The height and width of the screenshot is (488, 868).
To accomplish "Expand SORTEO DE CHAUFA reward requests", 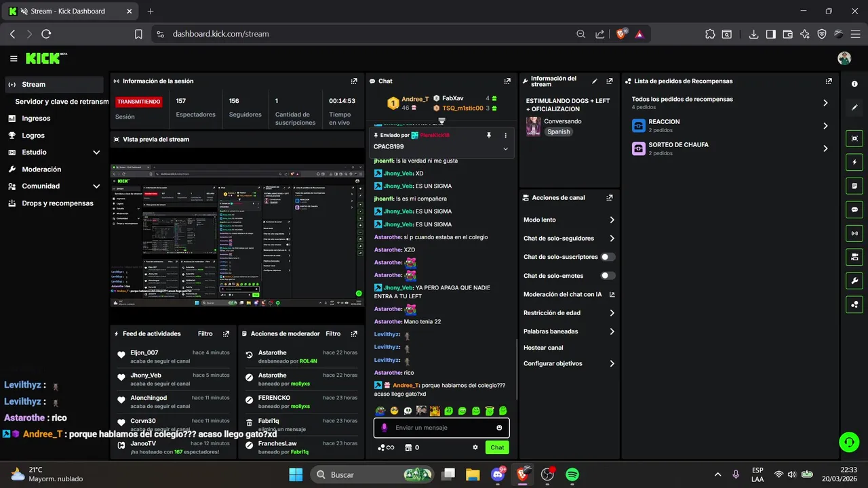I will 825,148.
